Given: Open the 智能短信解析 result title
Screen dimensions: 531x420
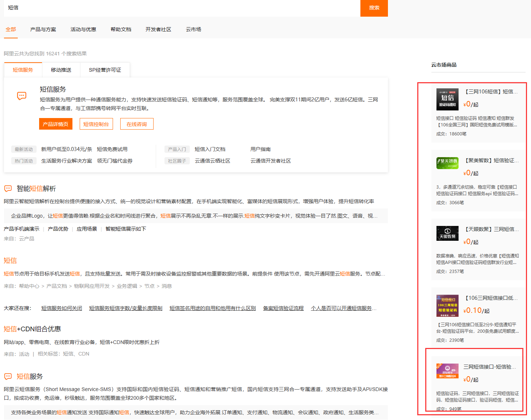Looking at the screenshot, I should click(x=36, y=189).
